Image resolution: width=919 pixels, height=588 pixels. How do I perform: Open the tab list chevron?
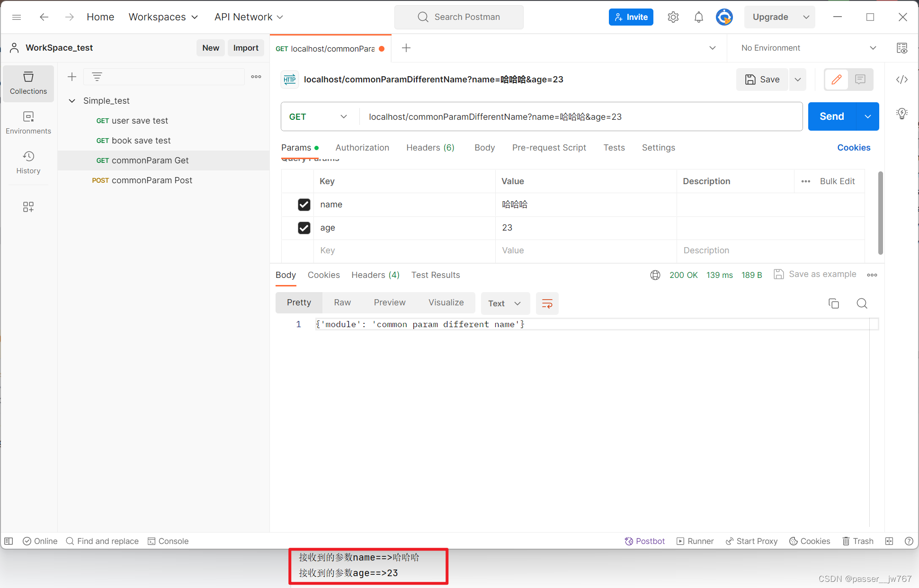713,48
